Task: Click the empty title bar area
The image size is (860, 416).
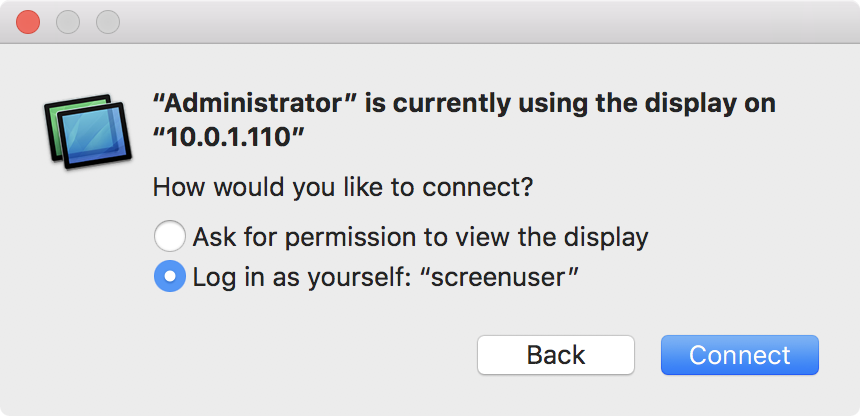Action: 480,21
